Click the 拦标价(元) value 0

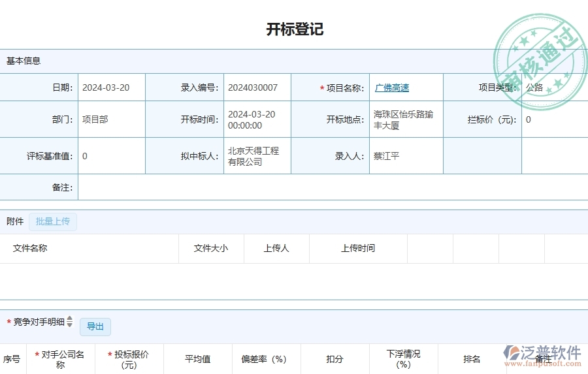point(529,120)
